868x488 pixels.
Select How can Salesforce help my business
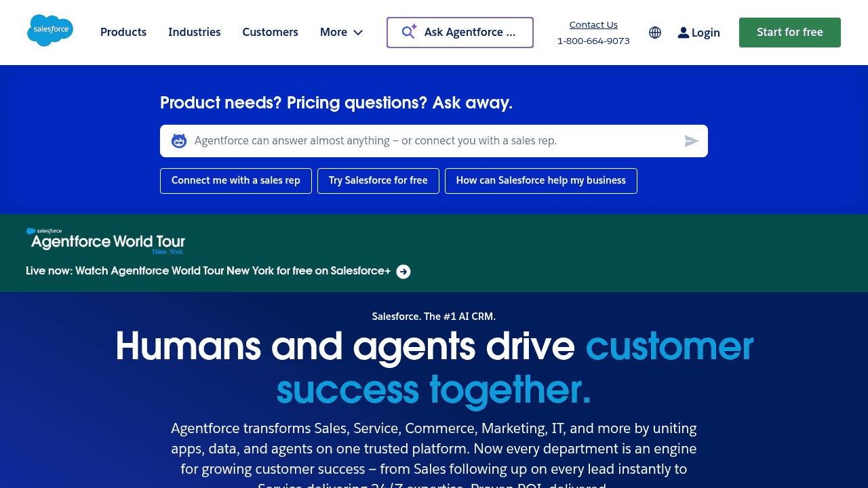[x=541, y=181]
